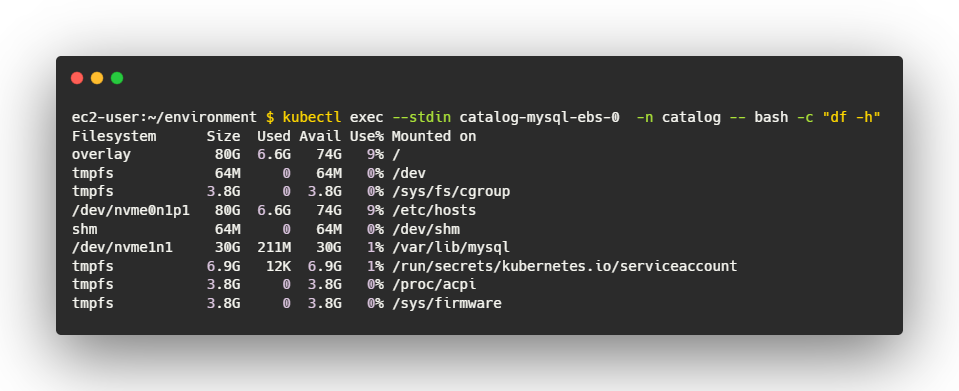The width and height of the screenshot is (959, 391).
Task: Click the kubectl command word
Action: (312, 117)
